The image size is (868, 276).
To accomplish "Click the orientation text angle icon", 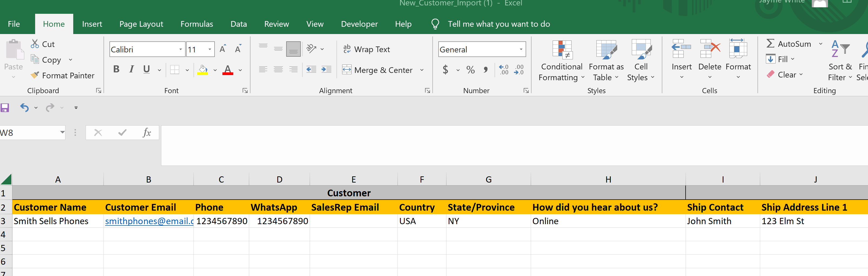I will 311,49.
